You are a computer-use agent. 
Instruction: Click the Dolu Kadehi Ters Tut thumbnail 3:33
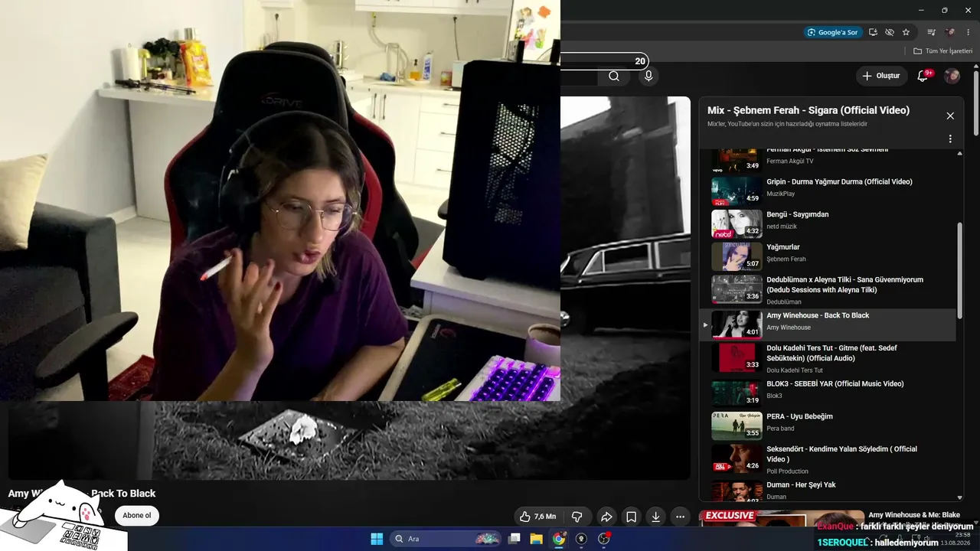coord(737,357)
